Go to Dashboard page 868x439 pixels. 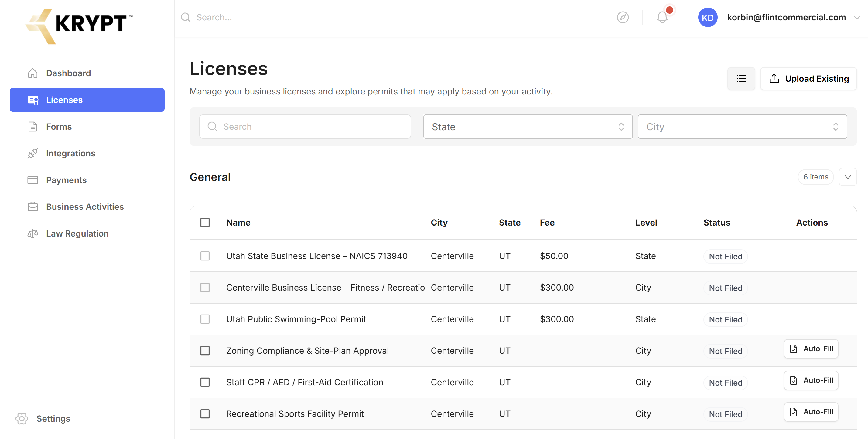pos(87,73)
